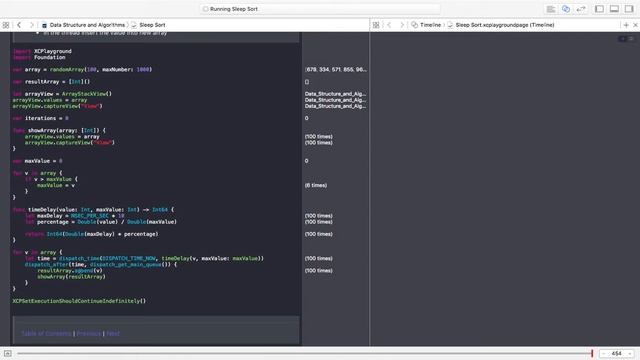Select the standard editor button in toolbar
The height and width of the screenshot is (360, 640).
[x=551, y=9]
